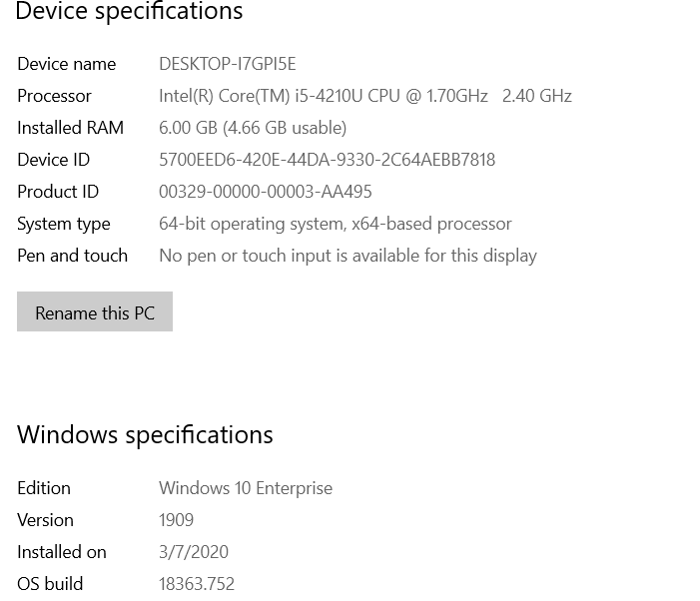Click the OS build label
This screenshot has width=700, height=601.
50,584
